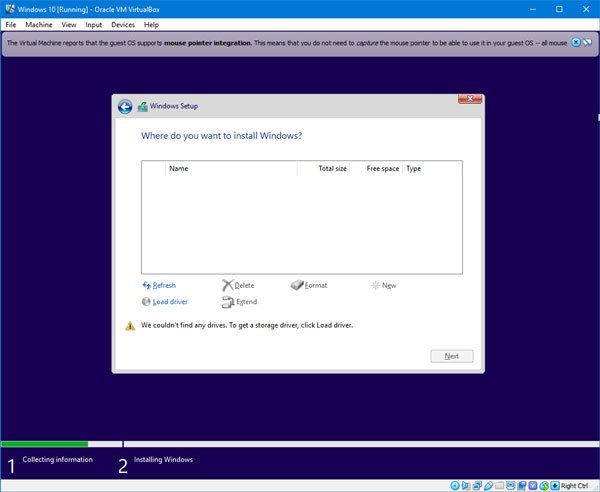Click 'Installing Windows' step text
600x492 pixels.
[163, 459]
